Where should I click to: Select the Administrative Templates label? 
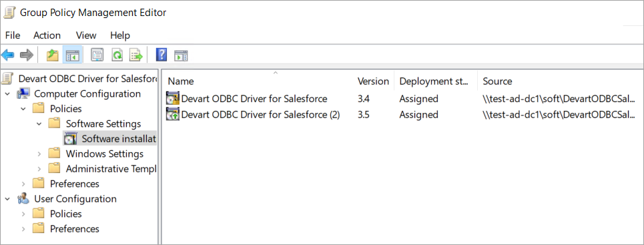(111, 169)
